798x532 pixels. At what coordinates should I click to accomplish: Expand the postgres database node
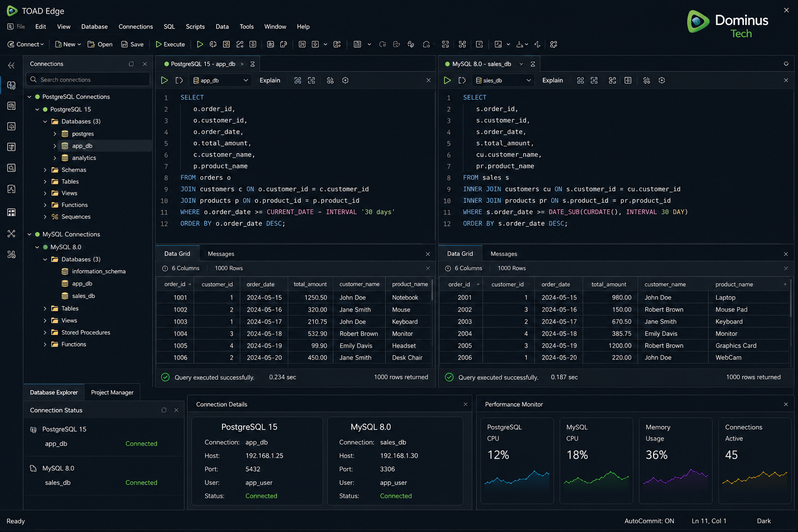55,134
